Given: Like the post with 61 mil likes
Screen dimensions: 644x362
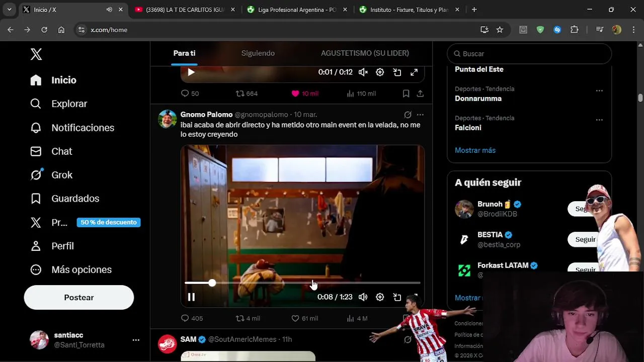Looking at the screenshot, I should click(x=305, y=318).
